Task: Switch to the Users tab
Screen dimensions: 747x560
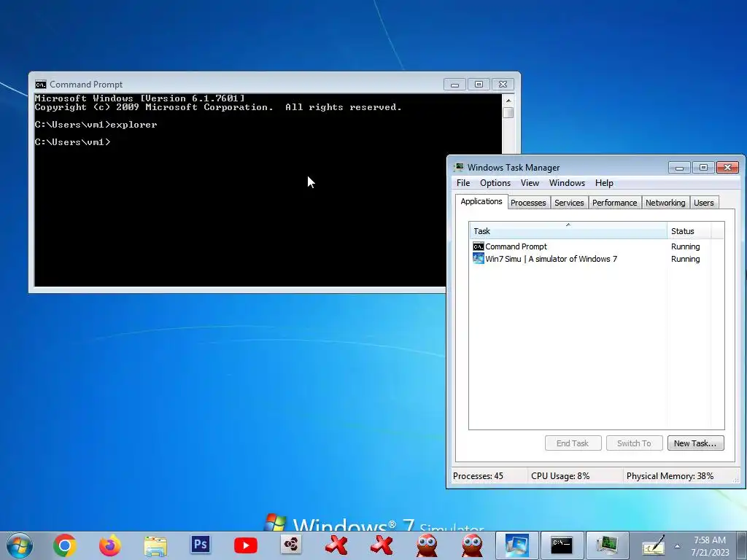Action: [704, 203]
